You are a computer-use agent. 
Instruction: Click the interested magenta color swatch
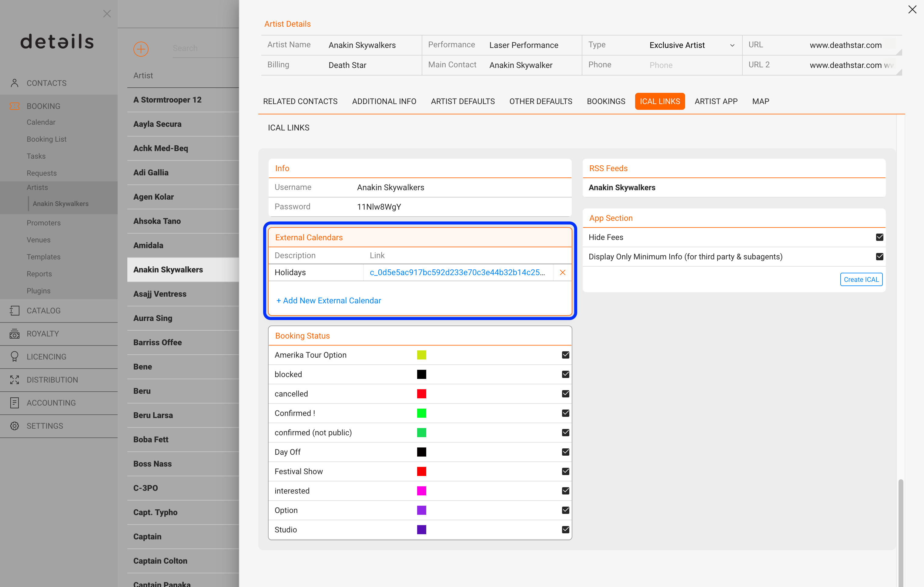pyautogui.click(x=421, y=491)
